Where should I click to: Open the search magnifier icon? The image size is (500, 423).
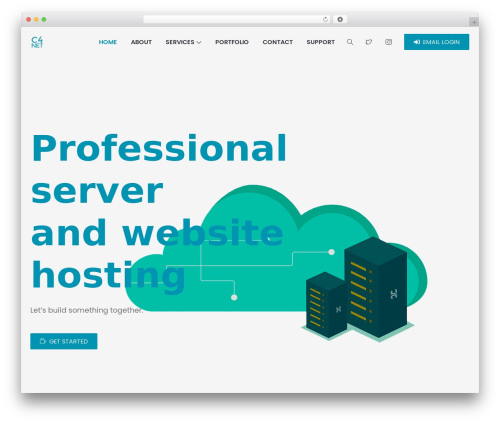tap(350, 42)
